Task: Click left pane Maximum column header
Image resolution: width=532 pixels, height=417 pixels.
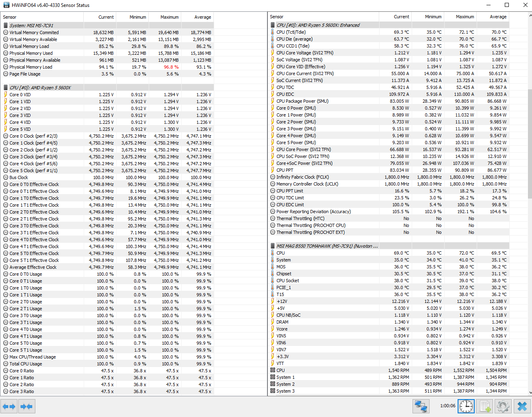Action: (x=165, y=17)
